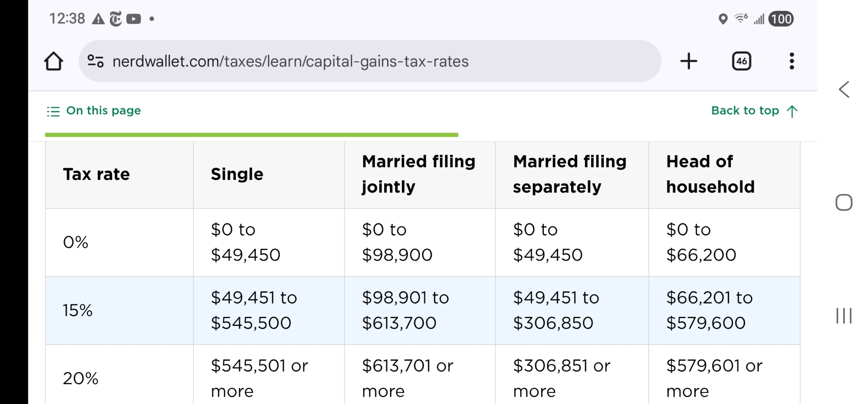This screenshot has height=404, width=868.
Task: Tap the nerdwallet.com URL address field
Action: pos(290,62)
